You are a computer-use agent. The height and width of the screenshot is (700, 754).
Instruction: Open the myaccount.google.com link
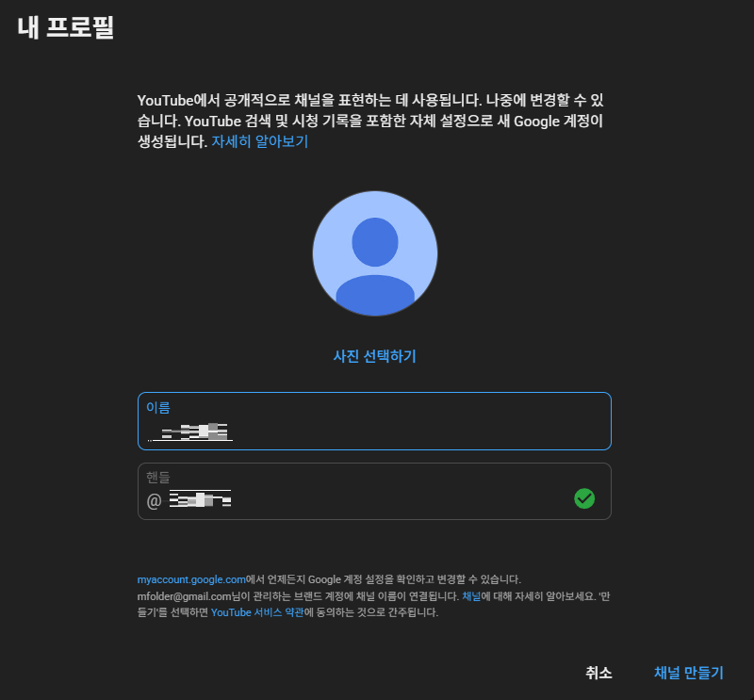[191, 579]
